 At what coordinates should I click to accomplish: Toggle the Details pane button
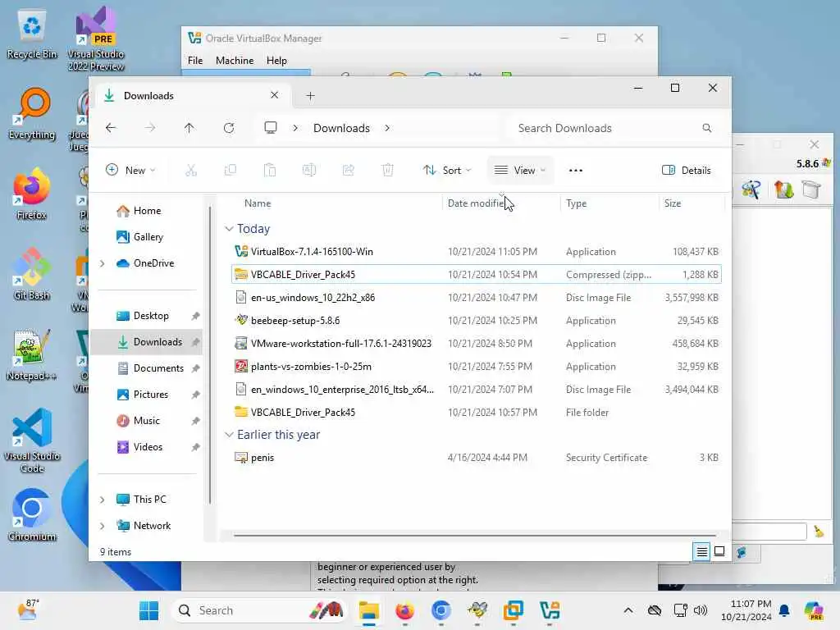(x=687, y=171)
